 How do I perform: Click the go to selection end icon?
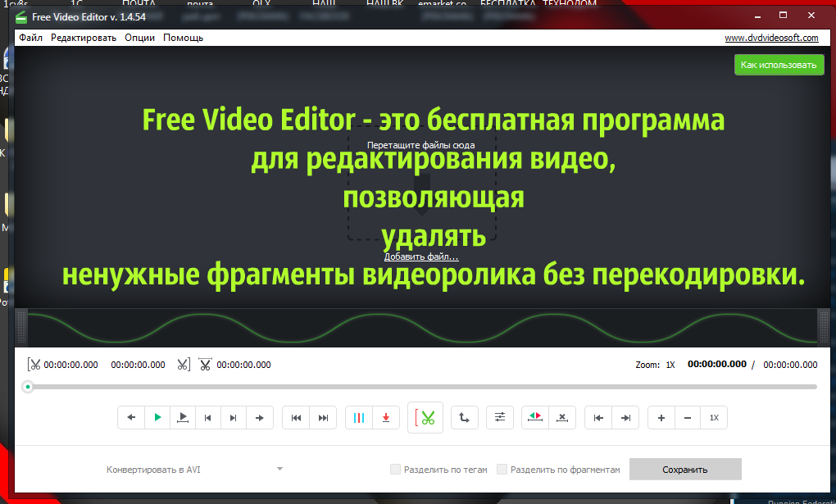click(x=625, y=418)
